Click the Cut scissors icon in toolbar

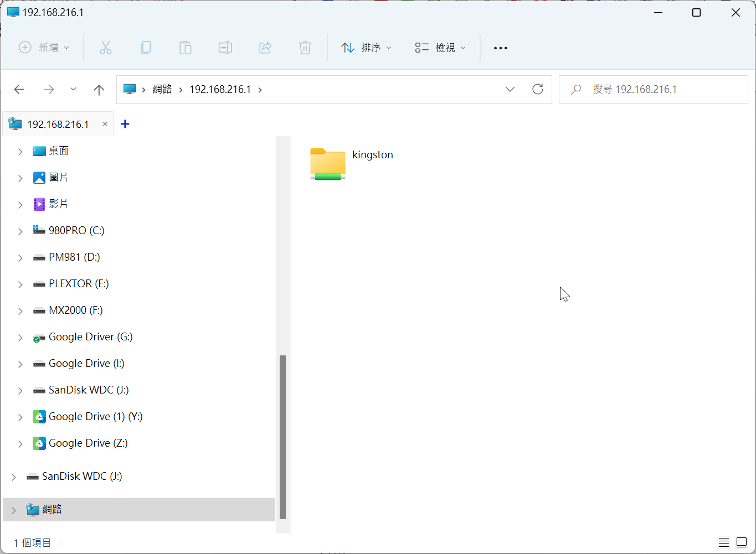point(106,48)
